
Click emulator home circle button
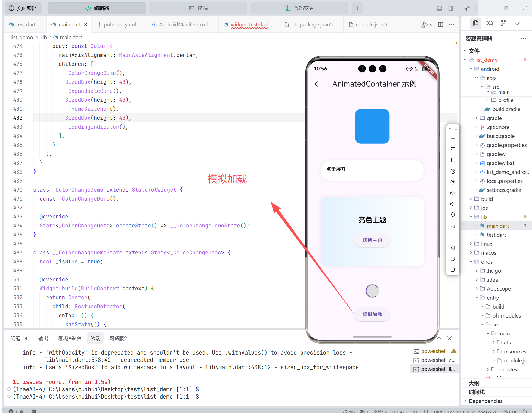[x=453, y=259]
